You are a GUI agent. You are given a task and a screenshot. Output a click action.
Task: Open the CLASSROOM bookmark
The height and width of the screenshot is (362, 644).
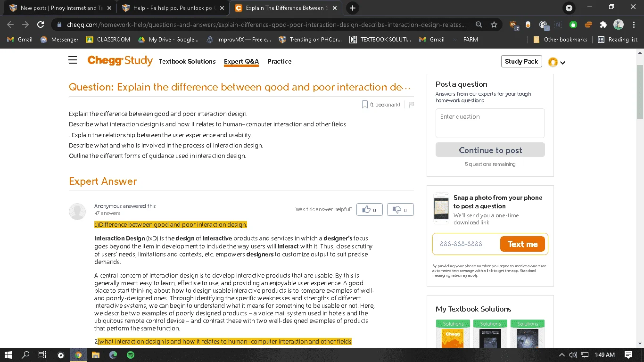108,40
